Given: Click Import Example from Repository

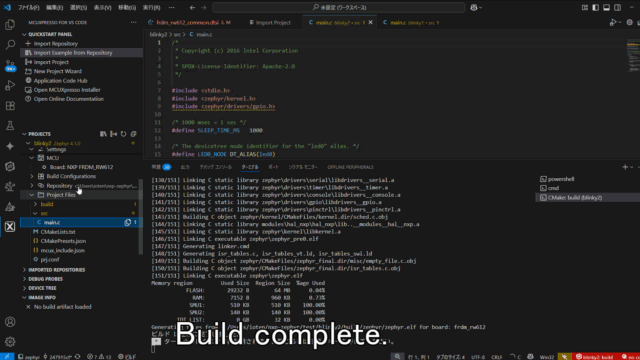Looking at the screenshot, I should tap(73, 53).
